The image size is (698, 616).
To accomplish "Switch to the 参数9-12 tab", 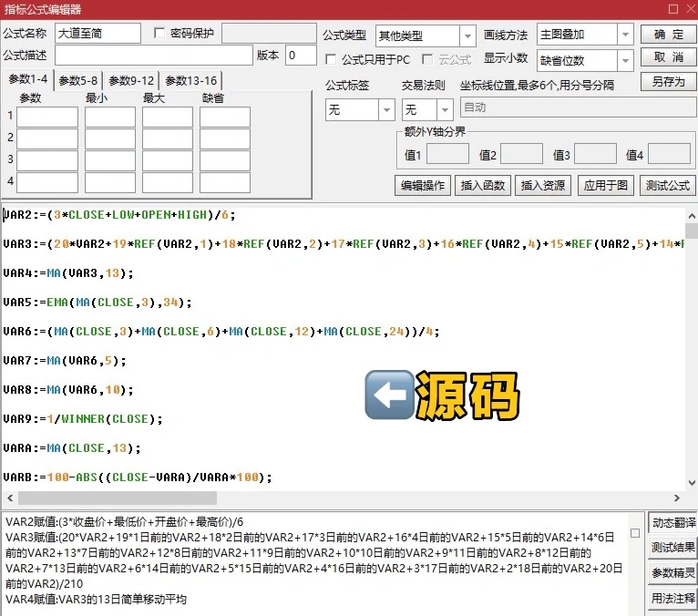I will tap(131, 80).
